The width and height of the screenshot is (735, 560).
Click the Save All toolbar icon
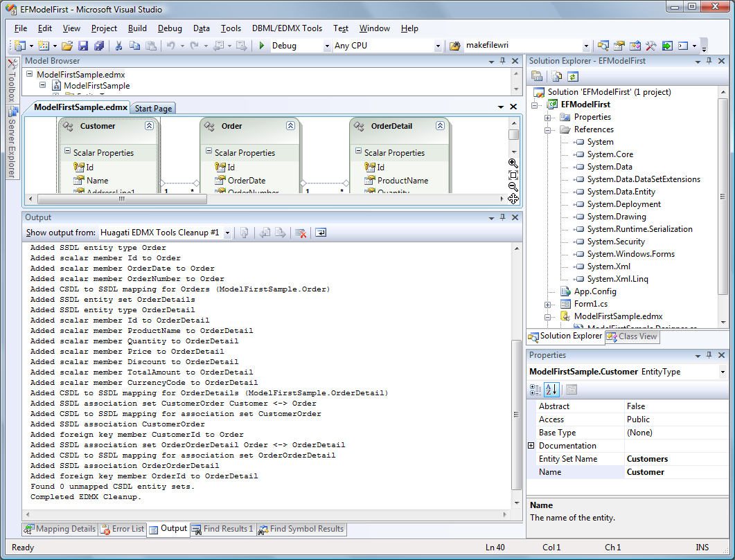pos(99,46)
